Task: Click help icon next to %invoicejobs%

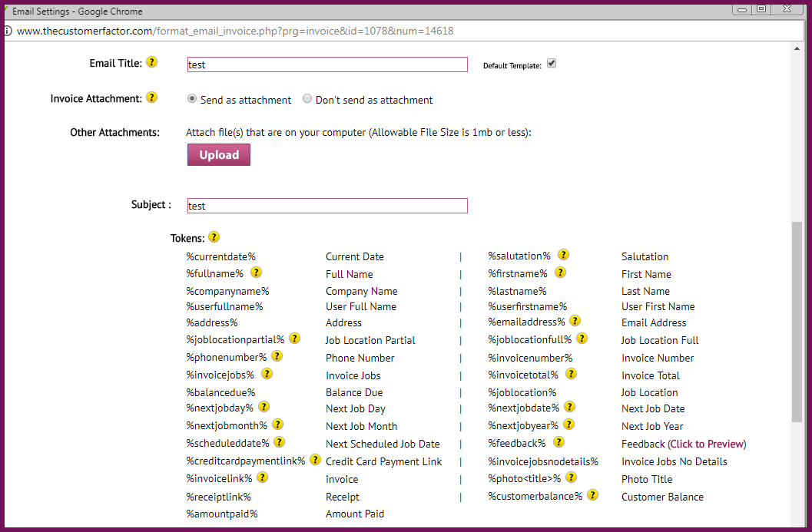Action: coord(267,374)
